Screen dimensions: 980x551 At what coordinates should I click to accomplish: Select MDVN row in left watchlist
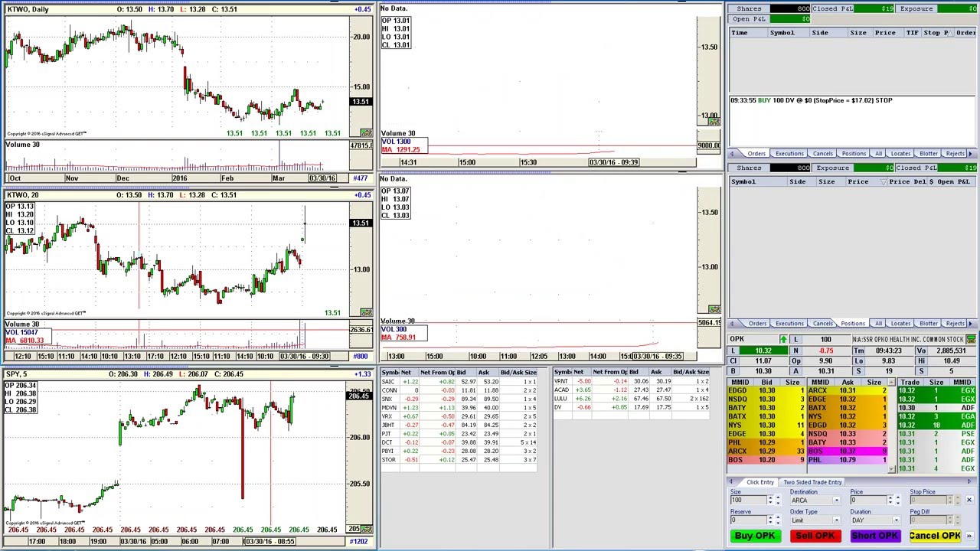tap(460, 407)
